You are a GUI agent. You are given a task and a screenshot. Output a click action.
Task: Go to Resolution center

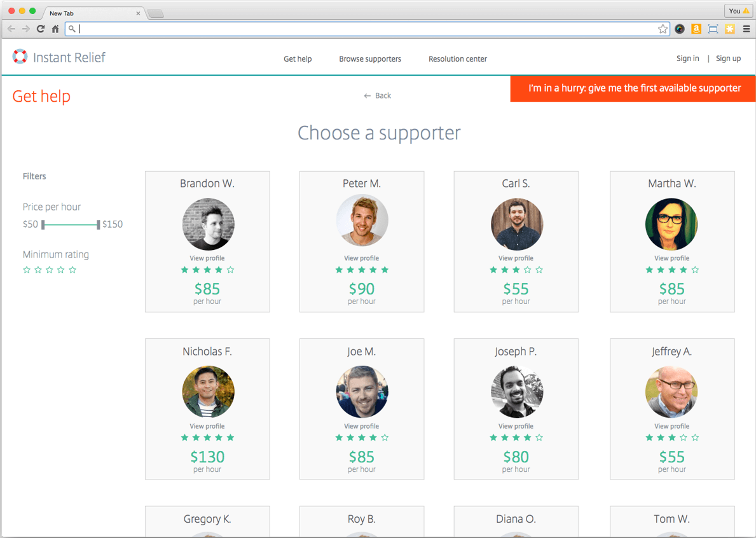tap(457, 59)
